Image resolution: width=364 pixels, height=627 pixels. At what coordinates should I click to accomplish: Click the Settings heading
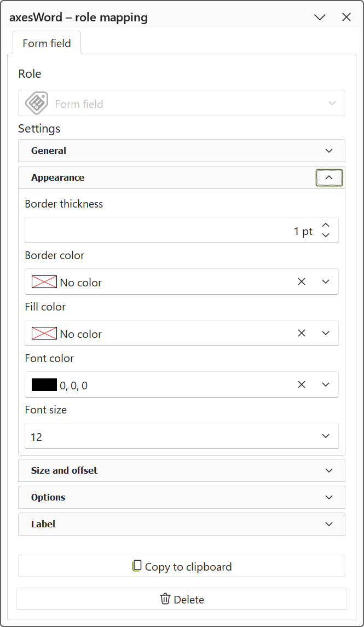(39, 129)
